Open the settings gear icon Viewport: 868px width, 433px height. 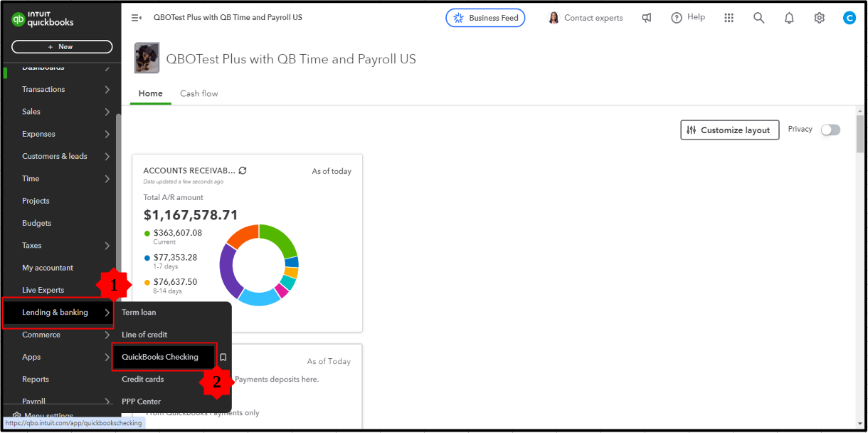tap(819, 17)
